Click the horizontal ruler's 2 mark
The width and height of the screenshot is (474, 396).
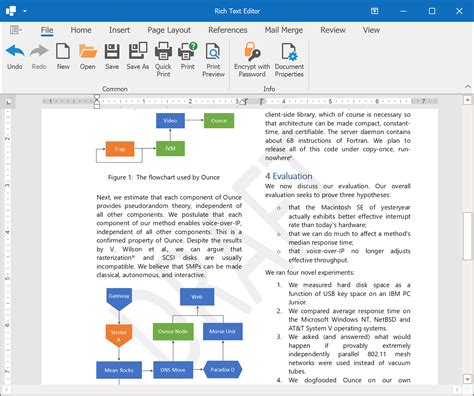click(x=190, y=101)
